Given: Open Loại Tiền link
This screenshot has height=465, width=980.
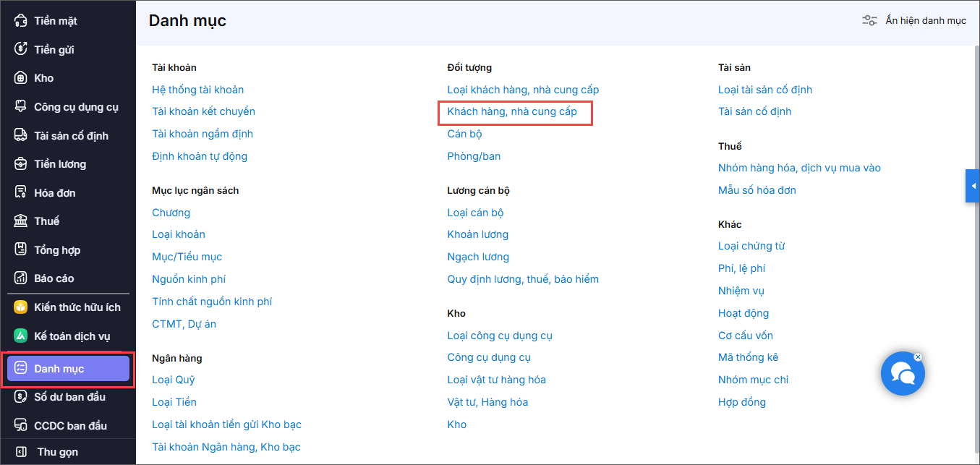Looking at the screenshot, I should [x=174, y=402].
